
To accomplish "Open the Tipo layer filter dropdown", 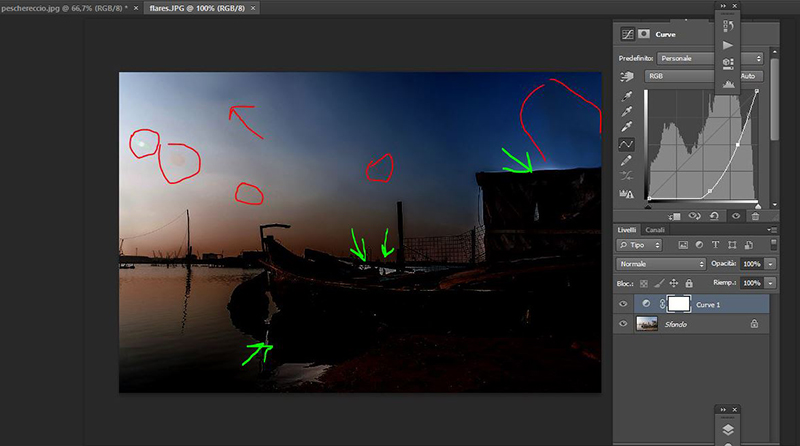I will [640, 245].
